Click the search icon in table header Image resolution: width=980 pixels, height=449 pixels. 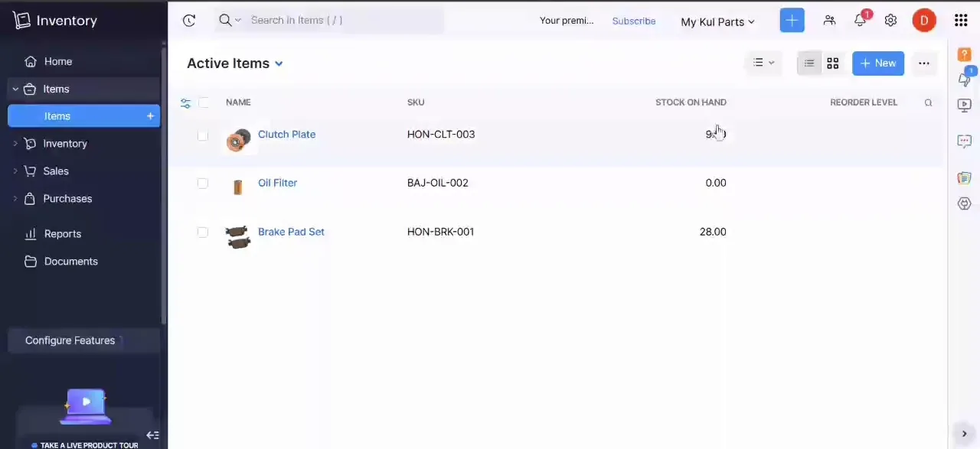click(x=928, y=102)
